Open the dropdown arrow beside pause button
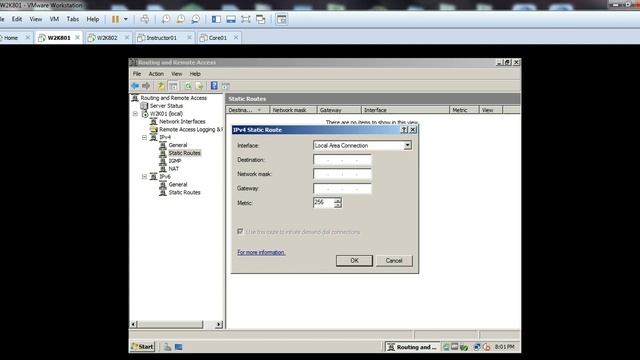The width and height of the screenshot is (640, 360). [x=126, y=19]
